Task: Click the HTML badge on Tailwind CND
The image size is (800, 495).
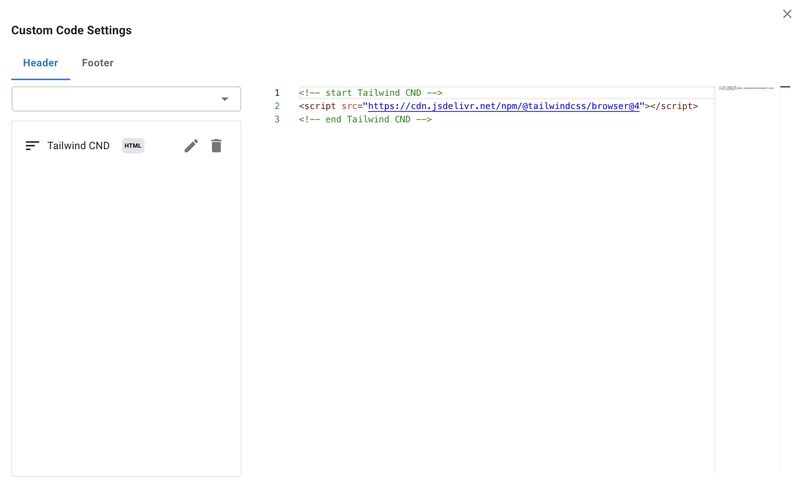Action: 133,146
